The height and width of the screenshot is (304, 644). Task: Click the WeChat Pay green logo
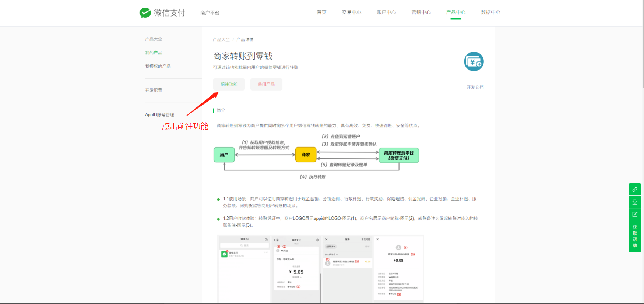(x=145, y=13)
